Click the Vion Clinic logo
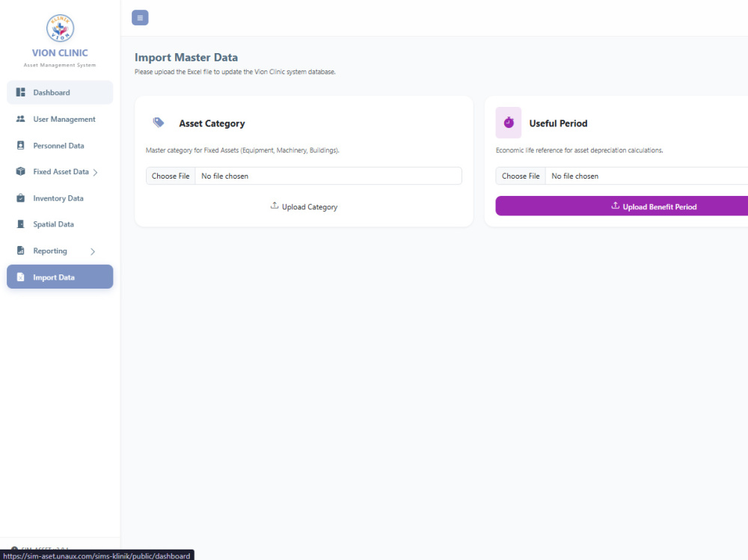 pos(60,28)
